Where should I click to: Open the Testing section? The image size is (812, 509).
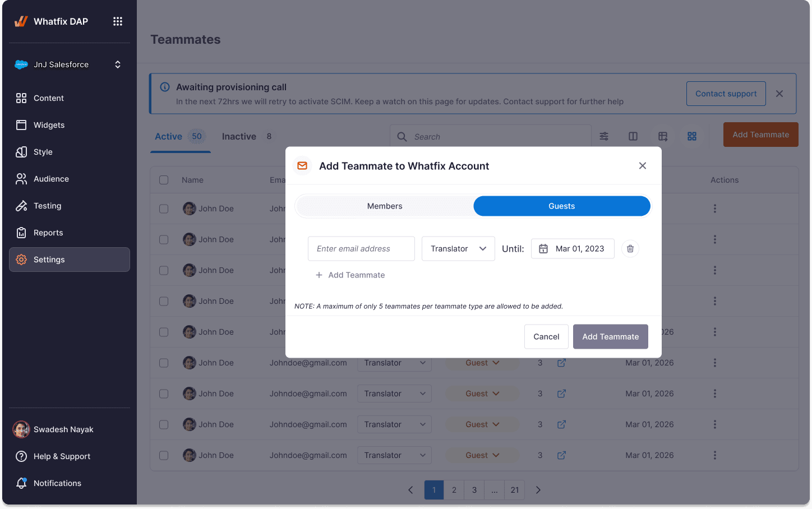70,206
